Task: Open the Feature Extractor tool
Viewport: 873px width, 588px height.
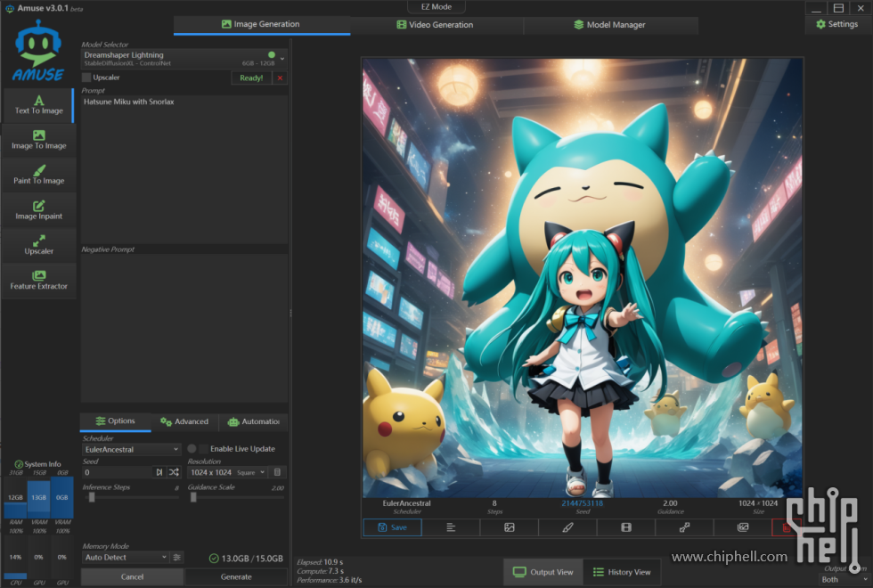Action: click(38, 281)
